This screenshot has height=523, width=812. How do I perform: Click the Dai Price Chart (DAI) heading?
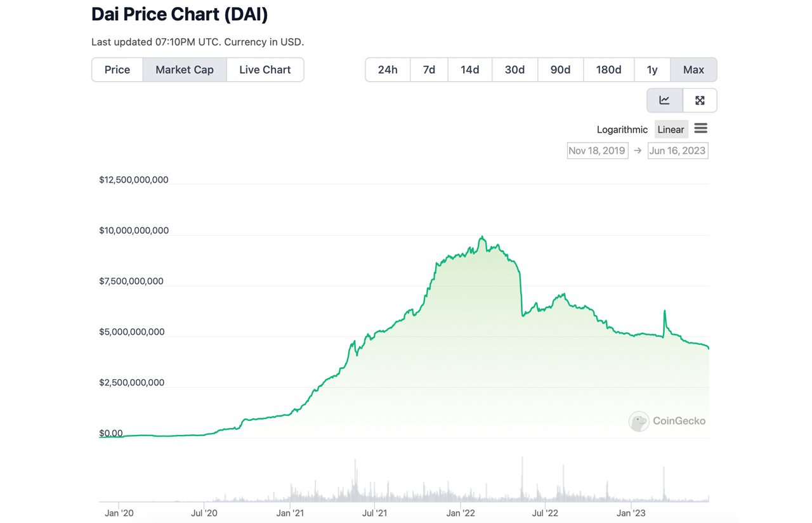click(x=180, y=15)
